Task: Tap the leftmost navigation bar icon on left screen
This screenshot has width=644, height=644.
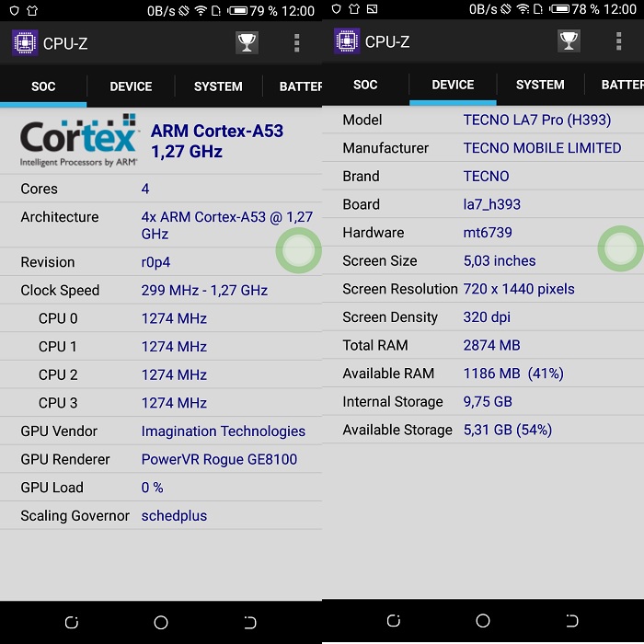Action: click(72, 622)
